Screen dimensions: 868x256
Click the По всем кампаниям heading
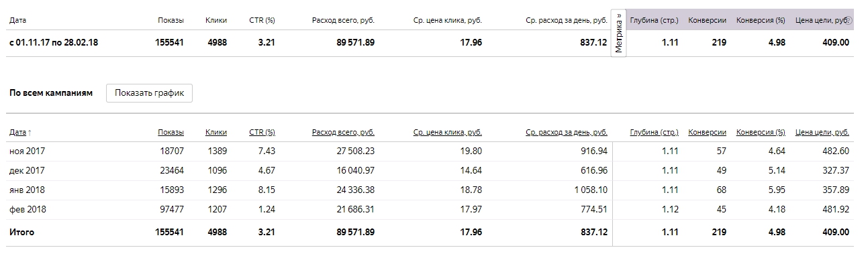click(x=51, y=92)
